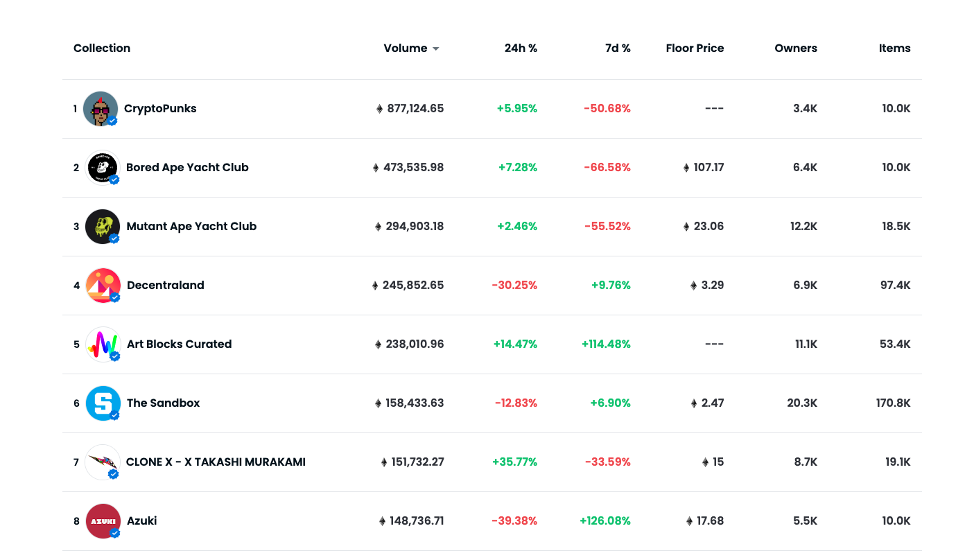This screenshot has height=560, width=974.
Task: Click the Ethereum icon beside floor price 107.17
Action: [686, 168]
